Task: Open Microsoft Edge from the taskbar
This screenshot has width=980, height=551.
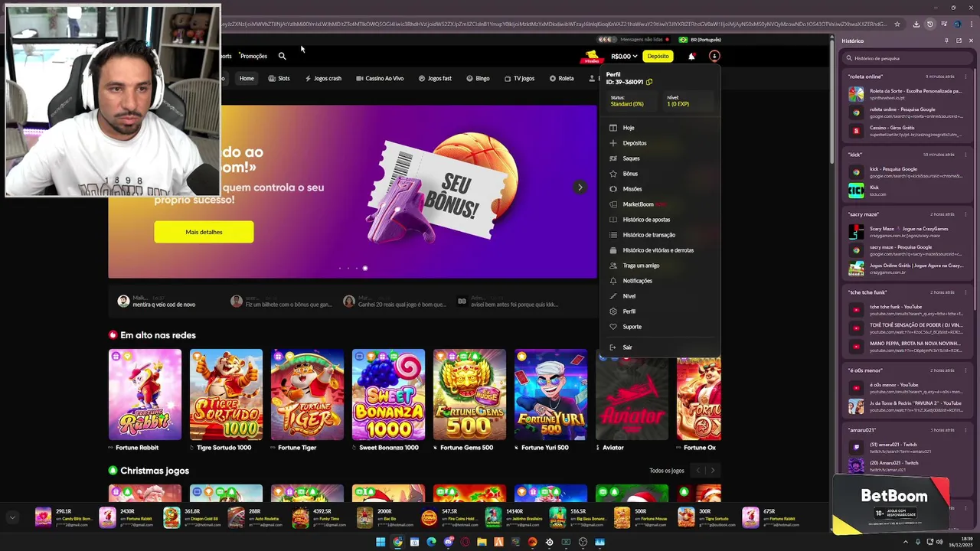Action: pos(431,542)
